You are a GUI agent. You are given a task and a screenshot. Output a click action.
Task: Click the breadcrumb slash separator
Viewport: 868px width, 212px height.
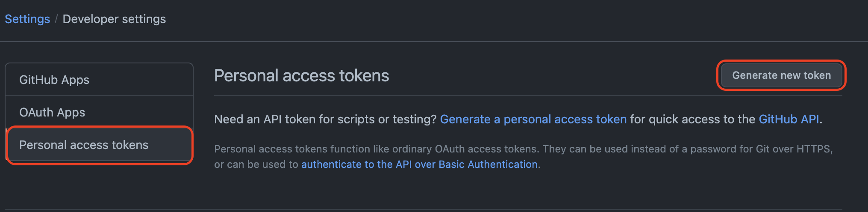point(56,19)
